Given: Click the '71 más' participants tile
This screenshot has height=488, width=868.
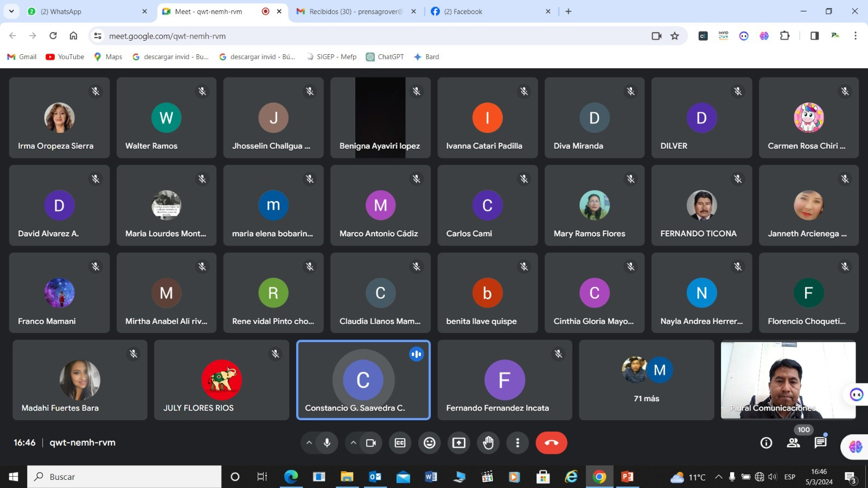Looking at the screenshot, I should [x=646, y=380].
